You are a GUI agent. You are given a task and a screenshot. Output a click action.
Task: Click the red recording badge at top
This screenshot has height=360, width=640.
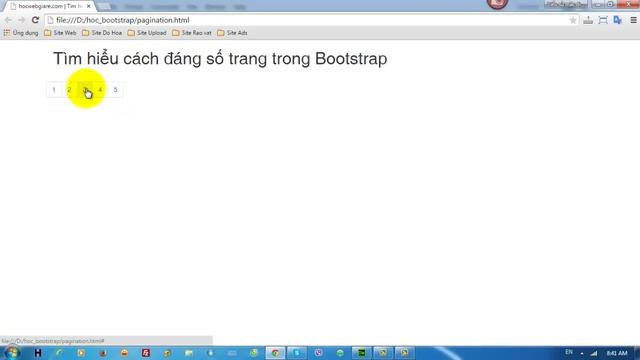click(497, 4)
